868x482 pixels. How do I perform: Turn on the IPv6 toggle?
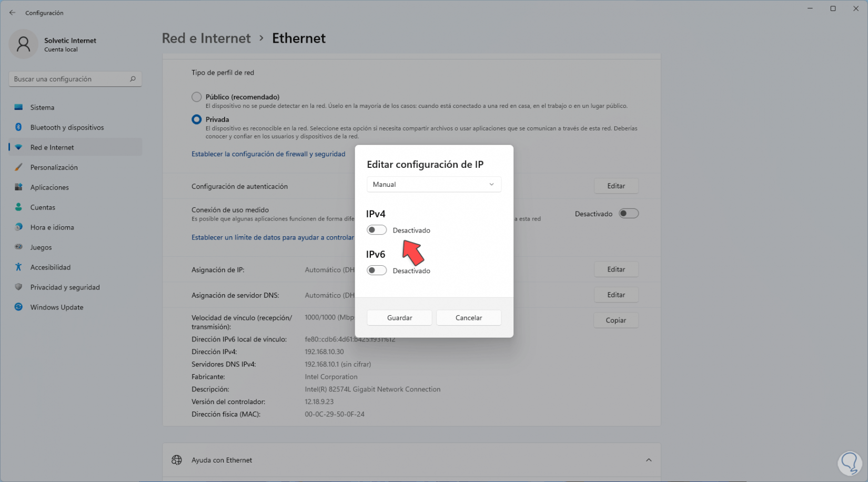pyautogui.click(x=377, y=270)
